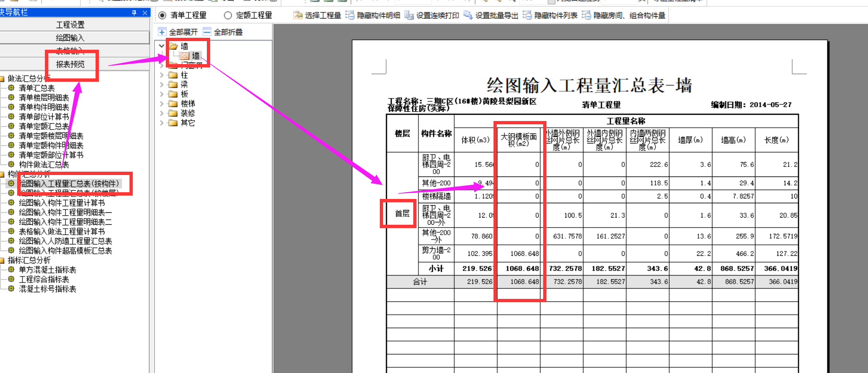Expand the 柱 folder arrow
The image size is (868, 373).
[162, 75]
